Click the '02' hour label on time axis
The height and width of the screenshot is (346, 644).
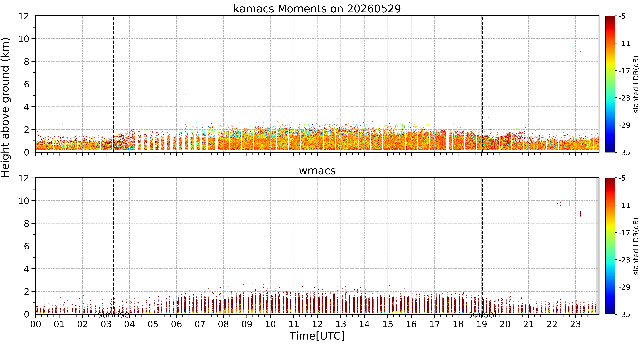83,324
